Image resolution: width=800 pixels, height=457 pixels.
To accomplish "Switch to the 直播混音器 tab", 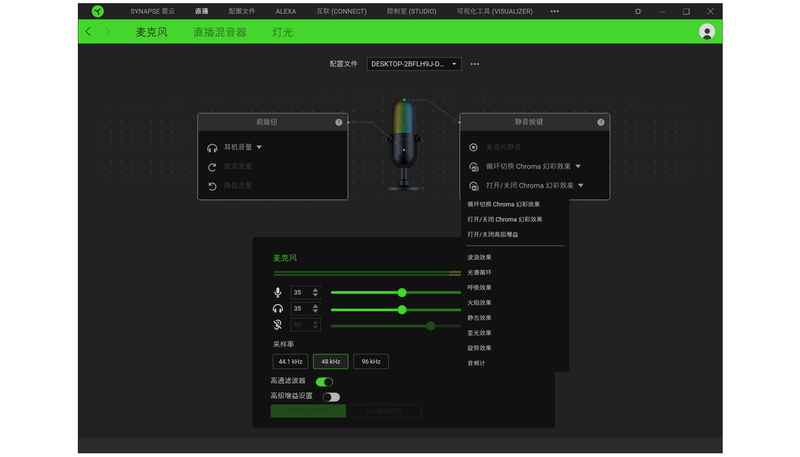I will pos(220,32).
